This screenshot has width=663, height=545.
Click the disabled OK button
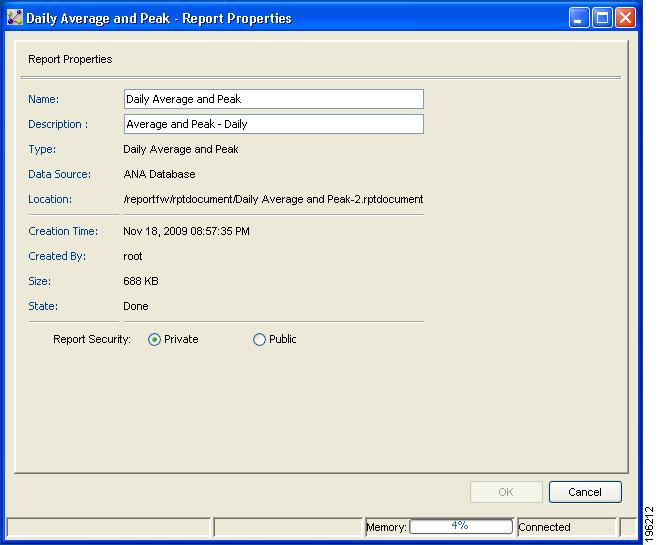coord(506,492)
